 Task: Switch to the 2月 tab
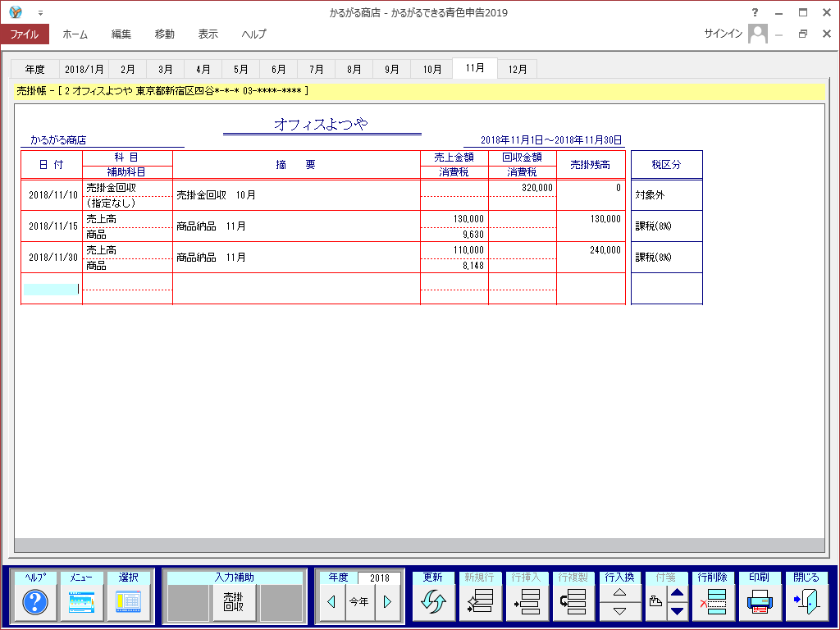127,69
